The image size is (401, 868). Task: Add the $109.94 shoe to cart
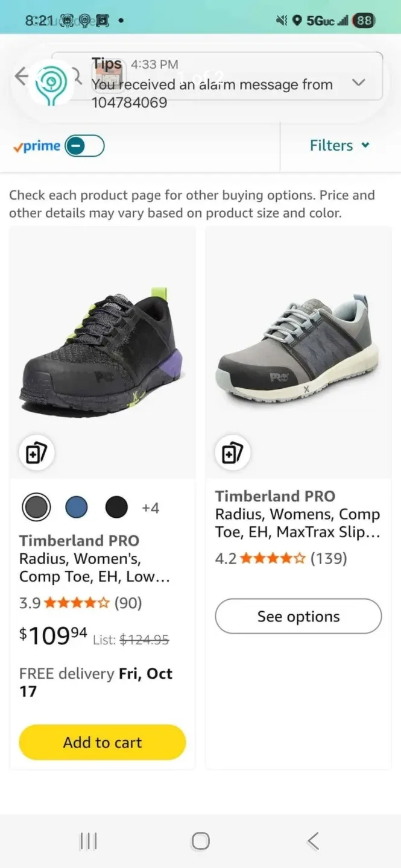[102, 742]
